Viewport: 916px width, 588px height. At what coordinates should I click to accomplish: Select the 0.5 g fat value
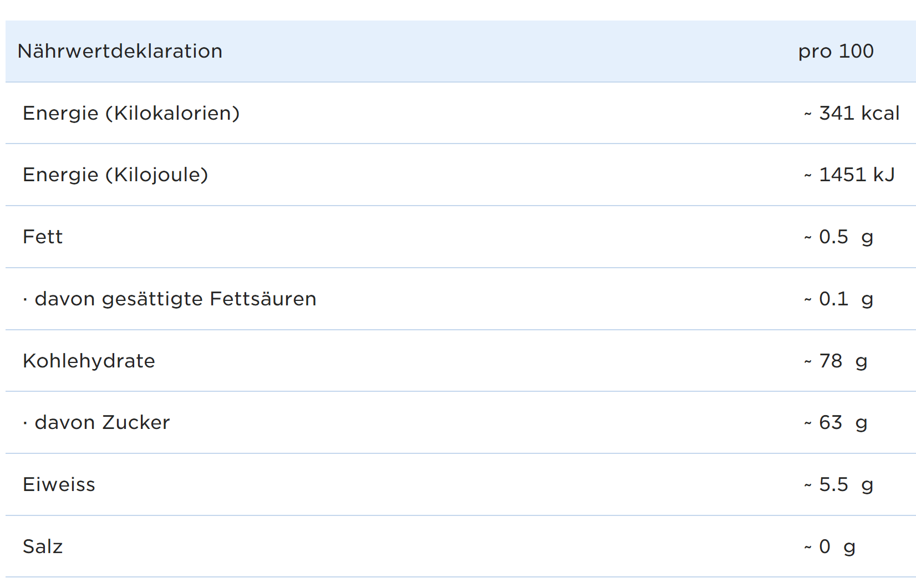tap(846, 237)
